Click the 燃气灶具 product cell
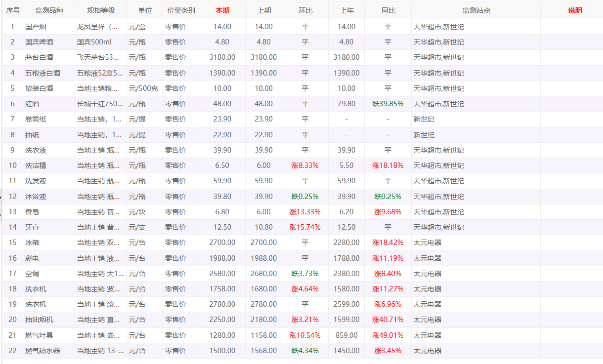This screenshot has height=364, width=603. pyautogui.click(x=49, y=335)
